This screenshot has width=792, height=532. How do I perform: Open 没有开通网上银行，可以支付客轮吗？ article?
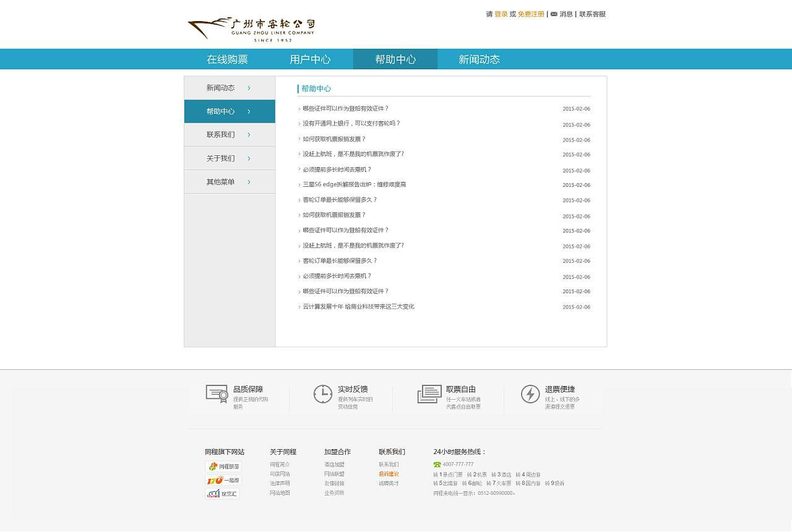tap(351, 124)
